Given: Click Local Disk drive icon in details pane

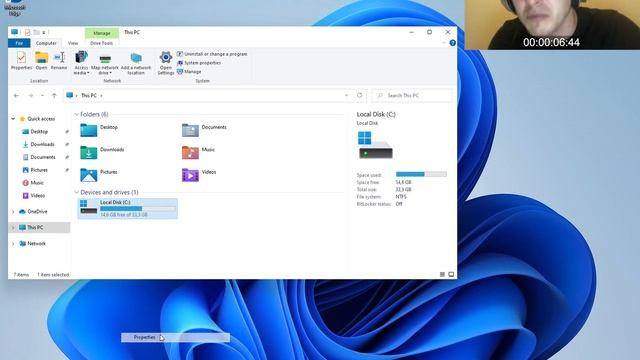Looking at the screenshot, I should 375,145.
